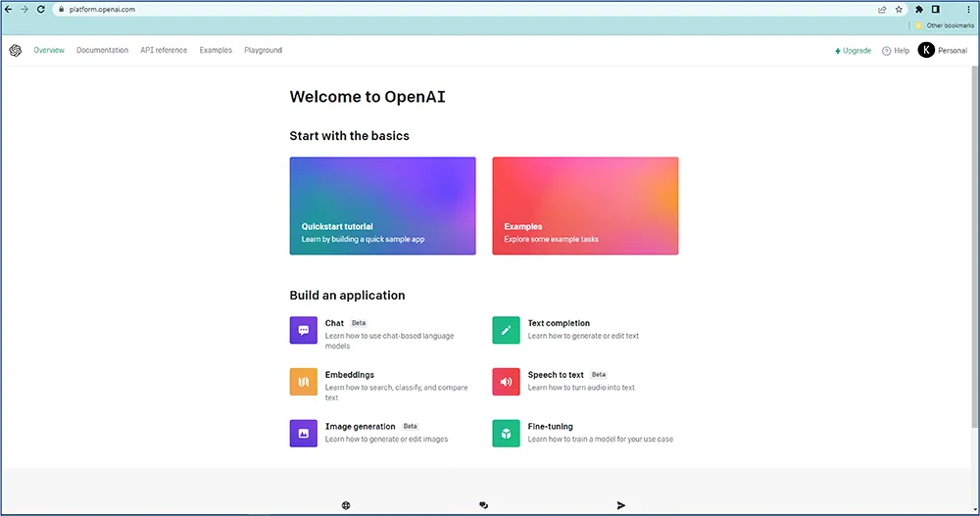
Task: Click the Chat purple speech bubble icon
Action: point(303,331)
